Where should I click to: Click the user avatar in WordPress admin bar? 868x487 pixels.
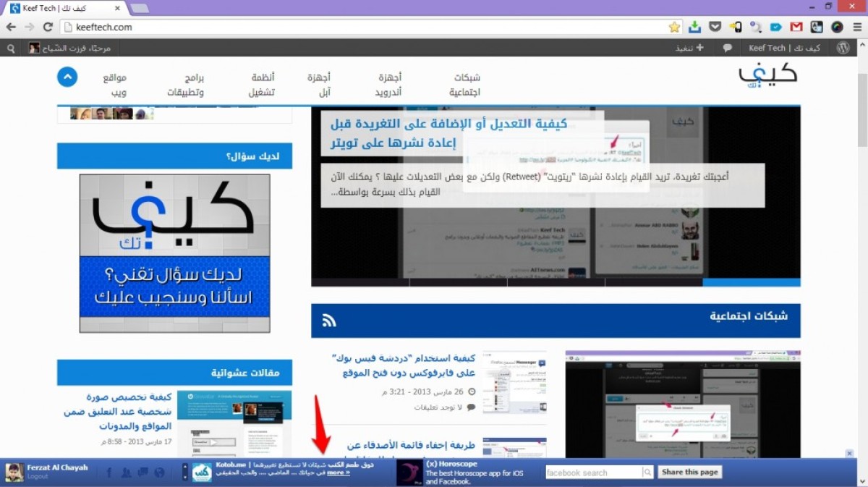[x=35, y=48]
